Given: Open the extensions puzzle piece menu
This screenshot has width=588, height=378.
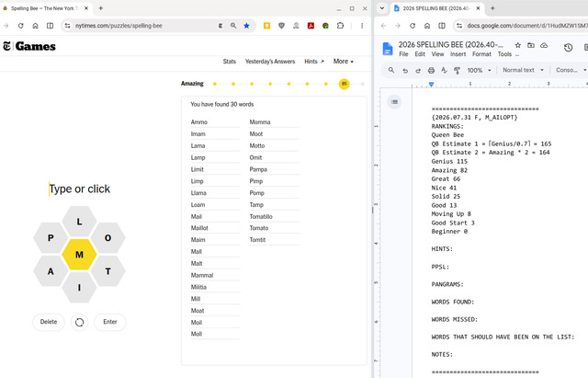Looking at the screenshot, I should click(x=340, y=26).
